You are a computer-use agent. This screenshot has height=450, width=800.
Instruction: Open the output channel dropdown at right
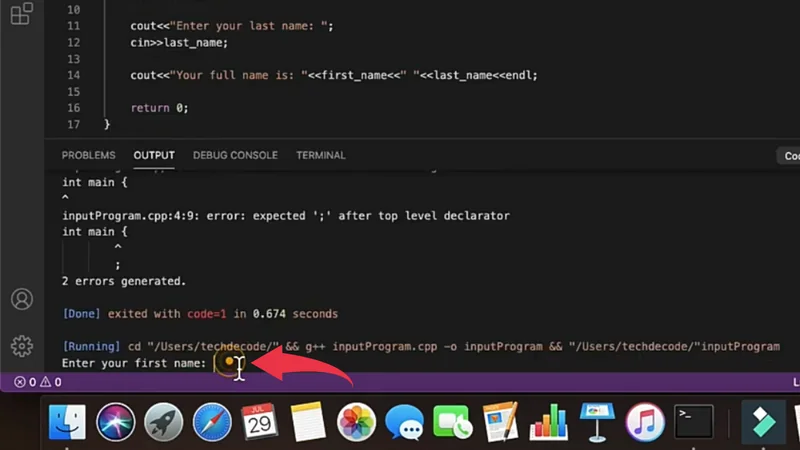790,156
